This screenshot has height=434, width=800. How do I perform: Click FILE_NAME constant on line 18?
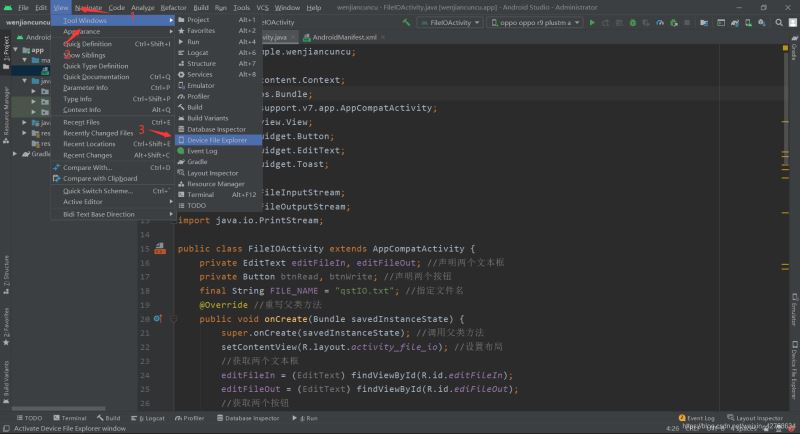click(294, 291)
